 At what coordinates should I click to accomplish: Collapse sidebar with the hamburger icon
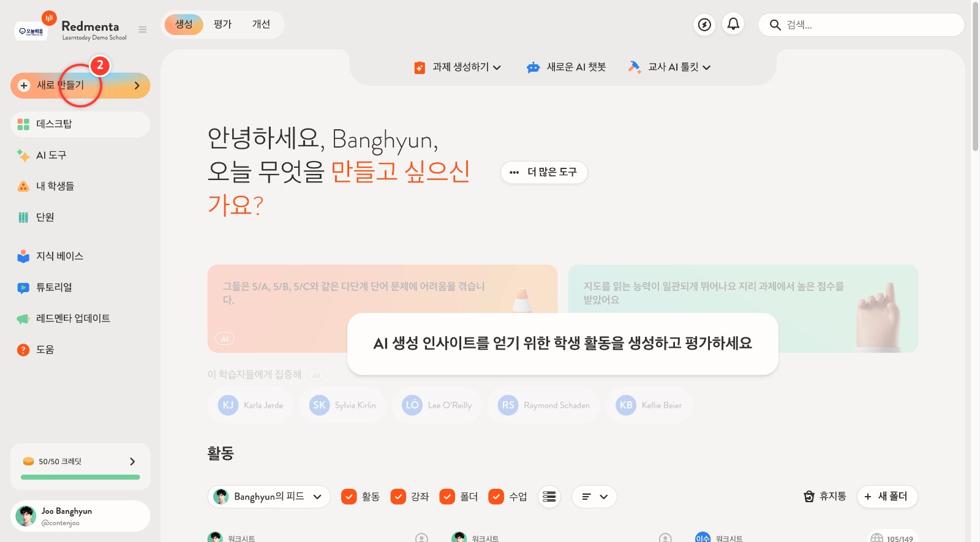point(143,29)
